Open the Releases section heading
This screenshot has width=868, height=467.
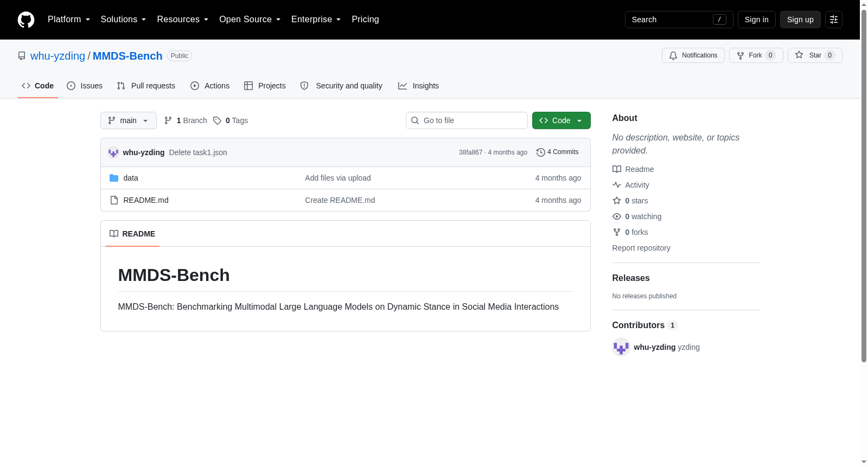click(x=631, y=278)
